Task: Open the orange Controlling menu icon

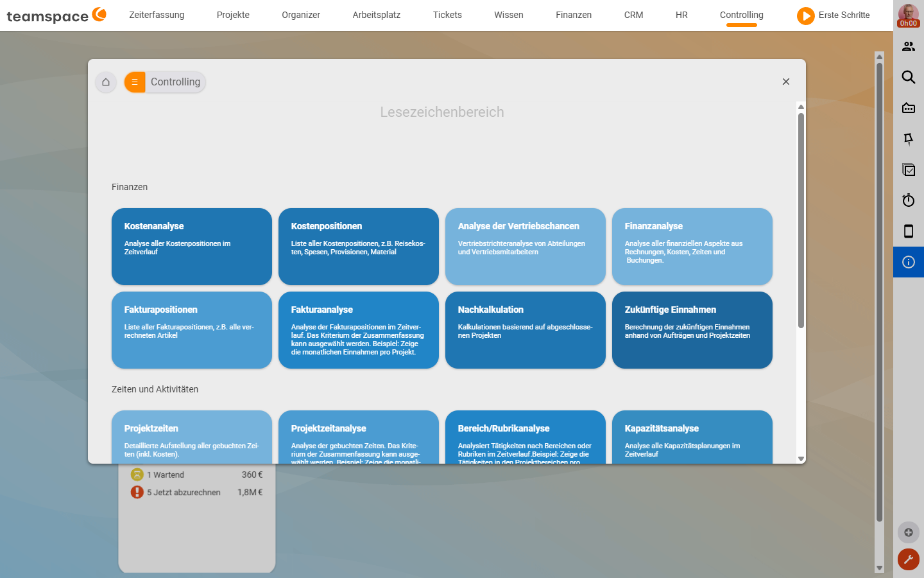Action: (x=135, y=82)
